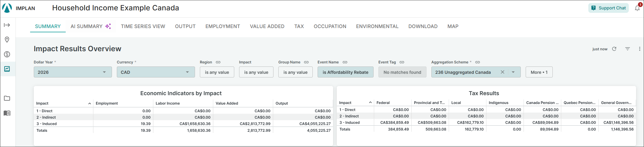Click the Federal column header in Tax Results
The width and height of the screenshot is (644, 147).
point(392,102)
